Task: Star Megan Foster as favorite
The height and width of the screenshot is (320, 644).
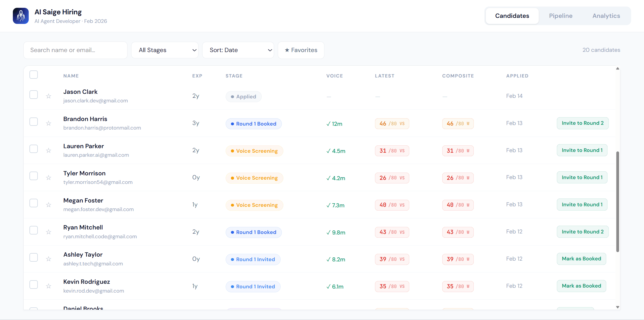Action: pos(49,205)
